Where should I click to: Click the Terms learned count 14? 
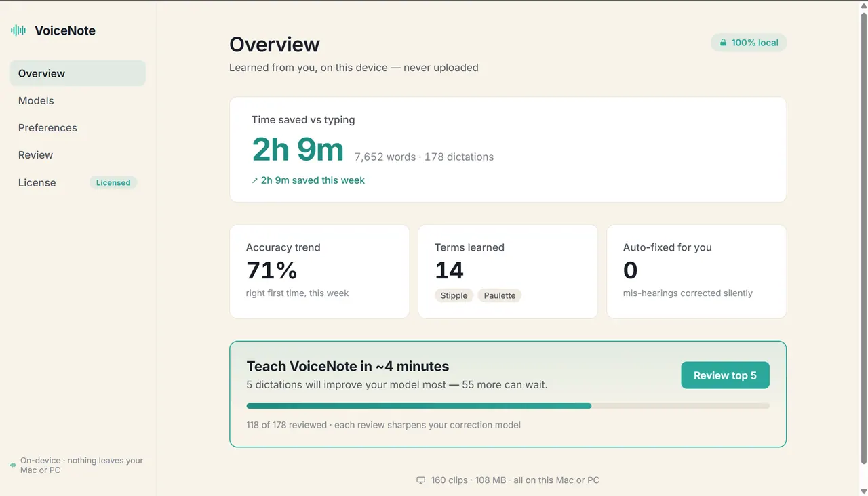[449, 270]
